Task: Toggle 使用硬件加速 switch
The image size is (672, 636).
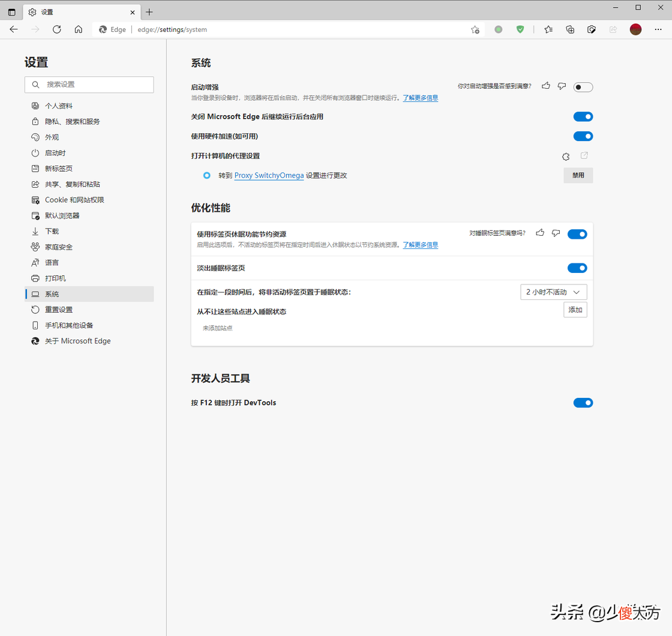Action: pyautogui.click(x=583, y=136)
